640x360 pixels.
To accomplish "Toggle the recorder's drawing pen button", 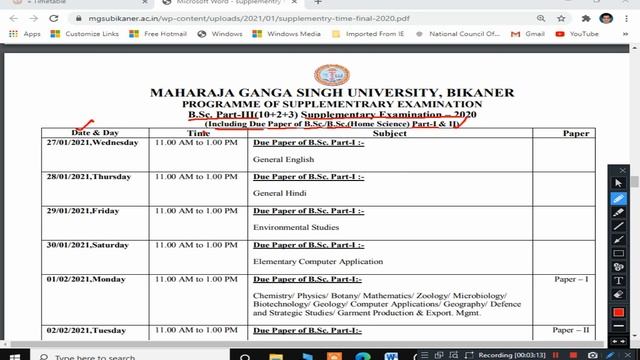I will (610, 356).
